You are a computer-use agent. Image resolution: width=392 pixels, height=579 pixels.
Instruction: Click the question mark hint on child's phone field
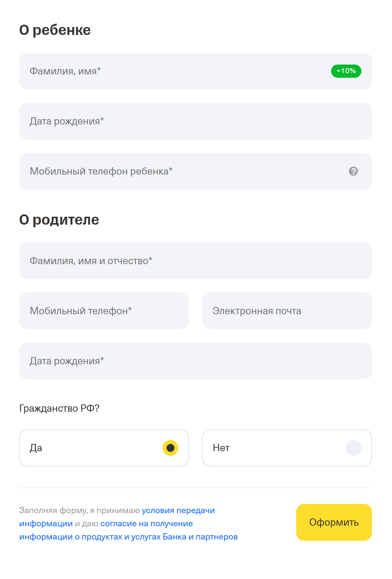coord(353,171)
